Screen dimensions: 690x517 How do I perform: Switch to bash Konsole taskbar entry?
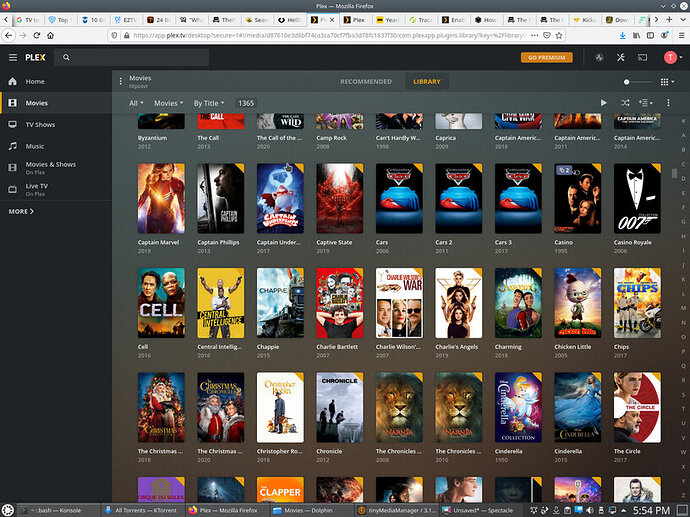[59, 510]
